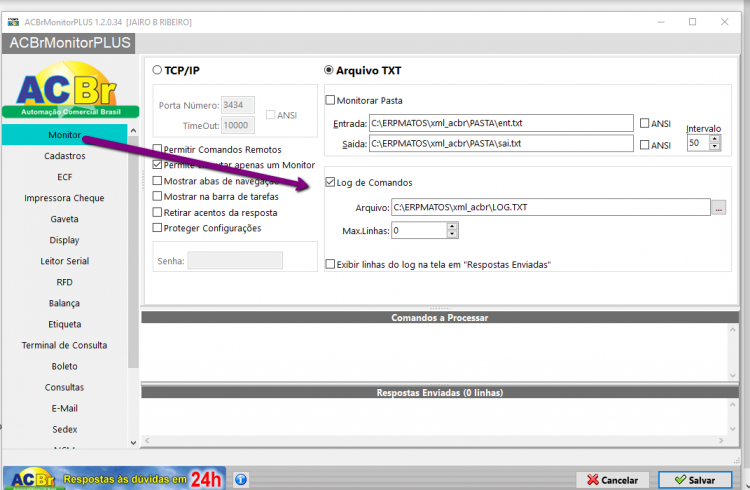Click the sidebar vertical scrollbar thumb
Viewport: 750px width, 490px height.
coord(133,251)
